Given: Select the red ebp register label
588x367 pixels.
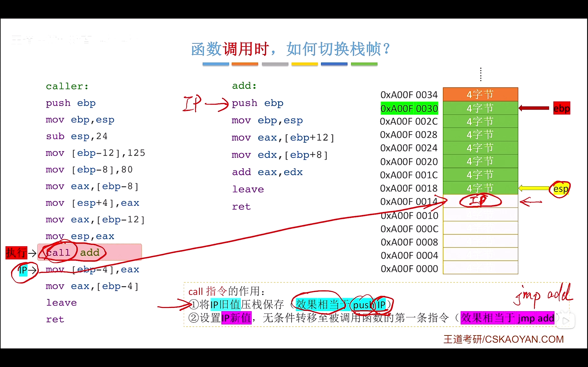Looking at the screenshot, I should coord(562,108).
